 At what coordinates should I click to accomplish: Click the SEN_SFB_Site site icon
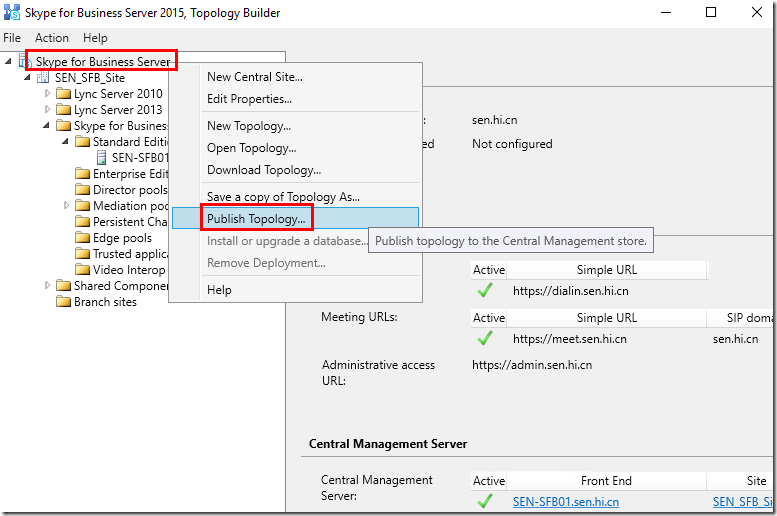[x=43, y=77]
